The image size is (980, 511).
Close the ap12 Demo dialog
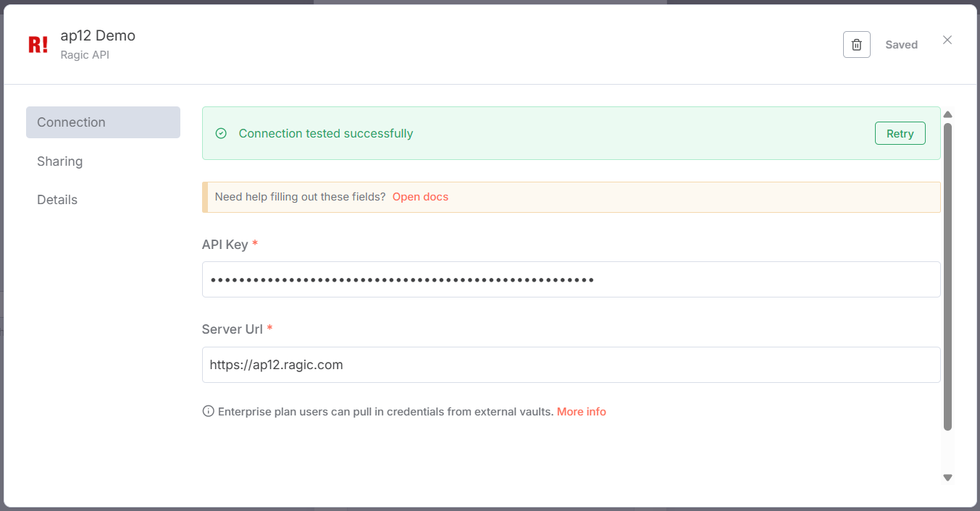pos(947,41)
